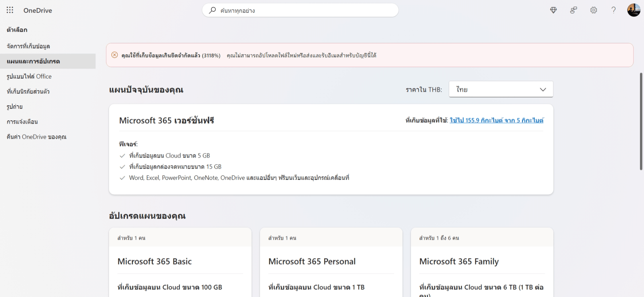This screenshot has height=297, width=644.
Task: Click the red error icon in storage warning
Action: point(114,55)
